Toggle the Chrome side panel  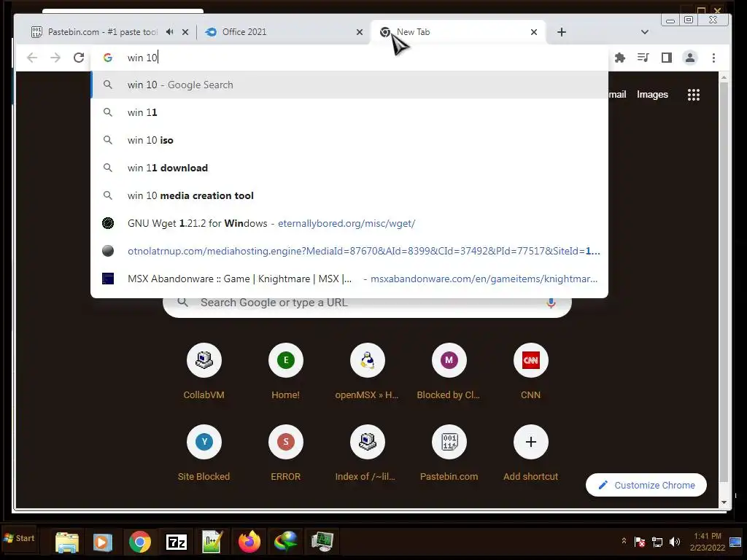667,58
